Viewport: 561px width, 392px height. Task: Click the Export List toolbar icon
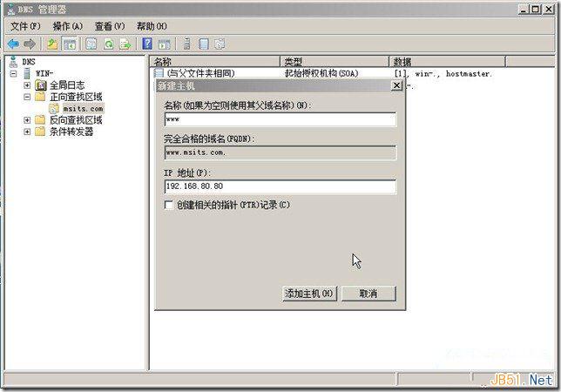pos(125,44)
